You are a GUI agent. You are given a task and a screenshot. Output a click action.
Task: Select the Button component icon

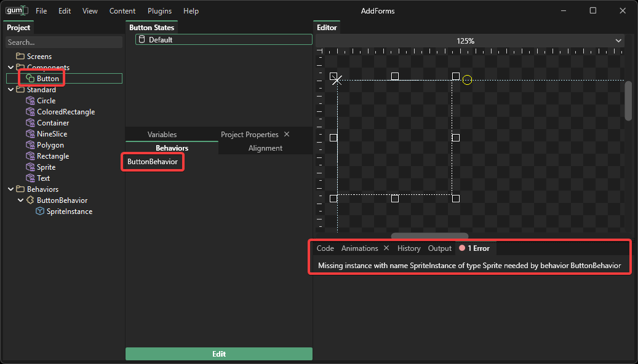tap(31, 79)
